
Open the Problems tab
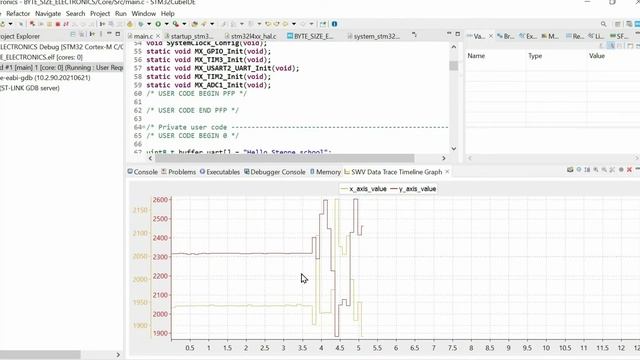click(178, 172)
